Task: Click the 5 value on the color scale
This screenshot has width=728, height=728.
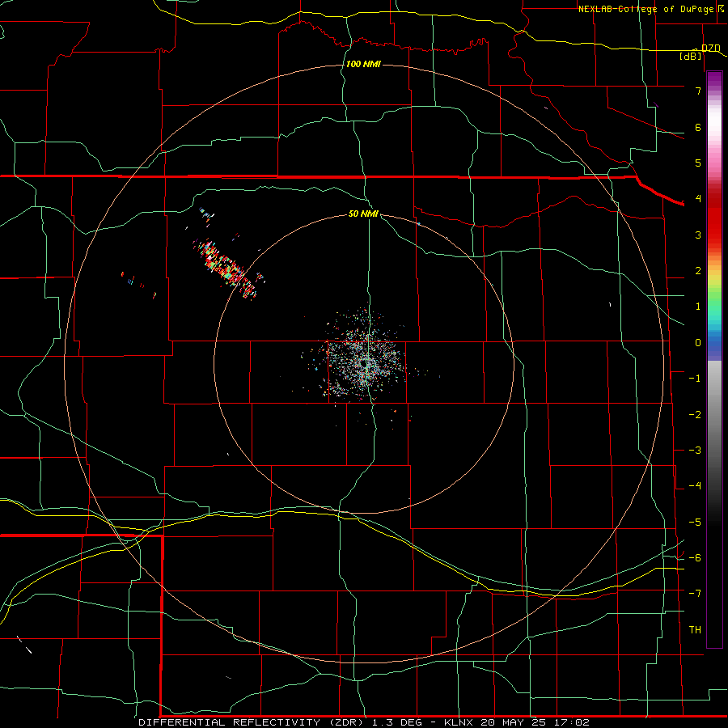Action: click(698, 163)
